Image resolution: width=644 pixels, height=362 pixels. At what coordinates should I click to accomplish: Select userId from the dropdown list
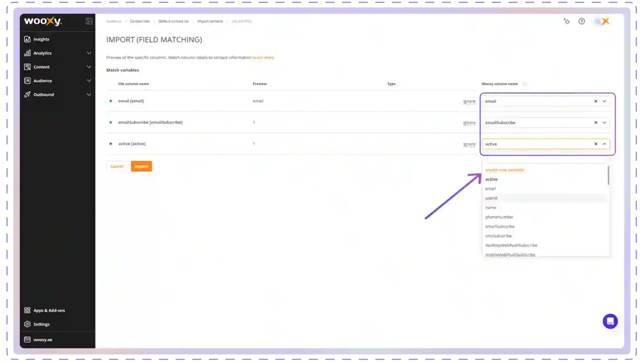click(491, 198)
